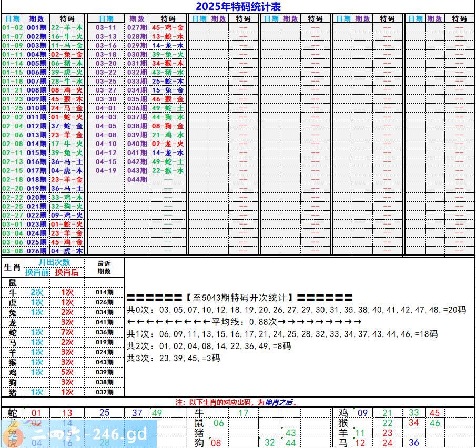Image resolution: width=476 pixels, height=448 pixels.
Task: Click the 最近期数 header cell
Action: tap(104, 267)
